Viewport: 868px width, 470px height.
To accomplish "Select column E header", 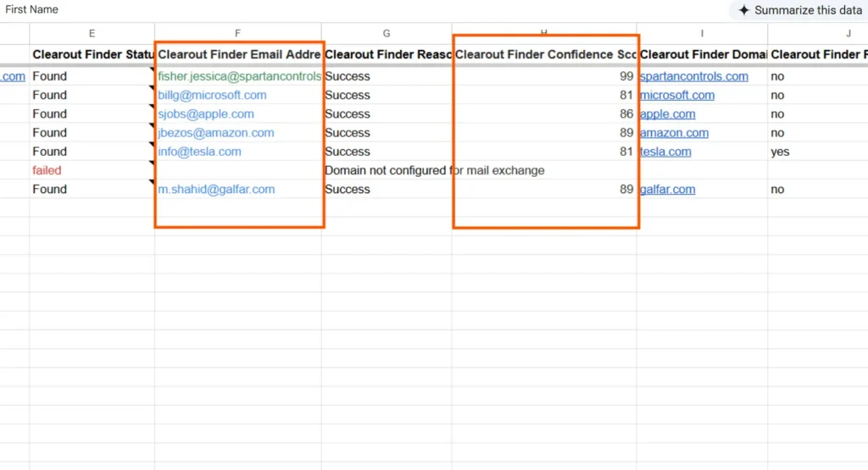I will pos(92,33).
